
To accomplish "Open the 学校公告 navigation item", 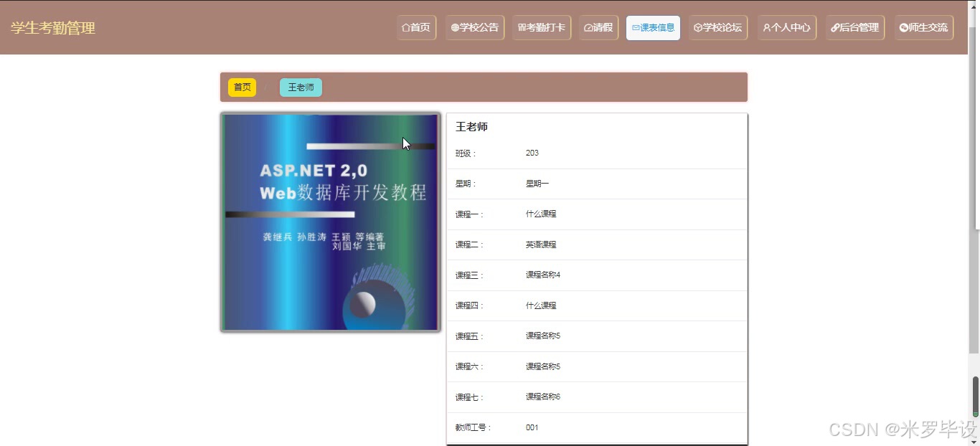I will (475, 28).
